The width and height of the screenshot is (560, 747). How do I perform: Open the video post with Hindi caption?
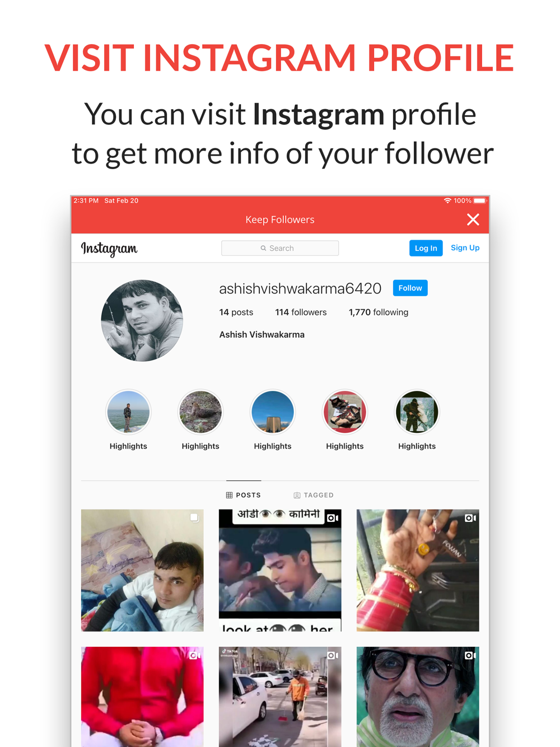click(x=280, y=570)
